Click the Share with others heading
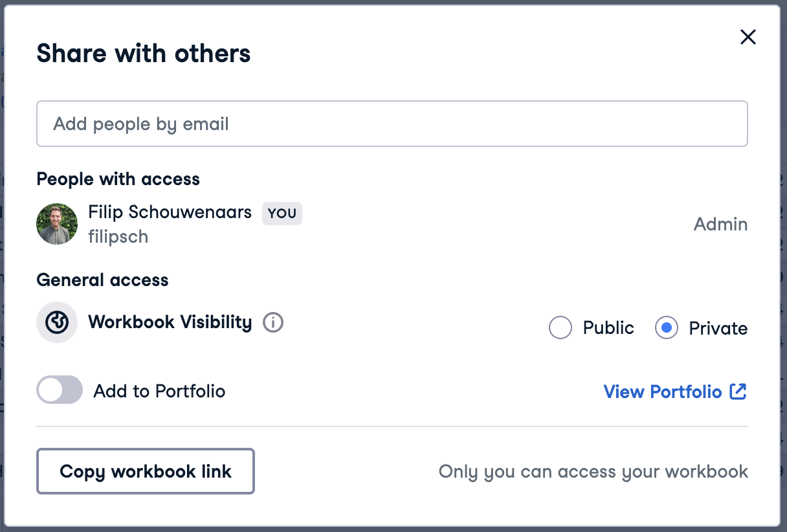787x532 pixels. point(143,53)
